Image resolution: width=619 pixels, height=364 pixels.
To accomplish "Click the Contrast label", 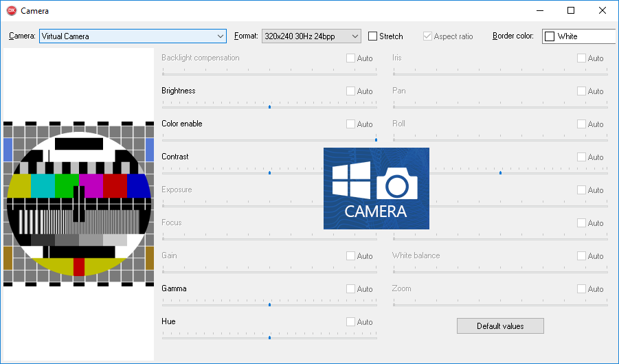I will 175,157.
